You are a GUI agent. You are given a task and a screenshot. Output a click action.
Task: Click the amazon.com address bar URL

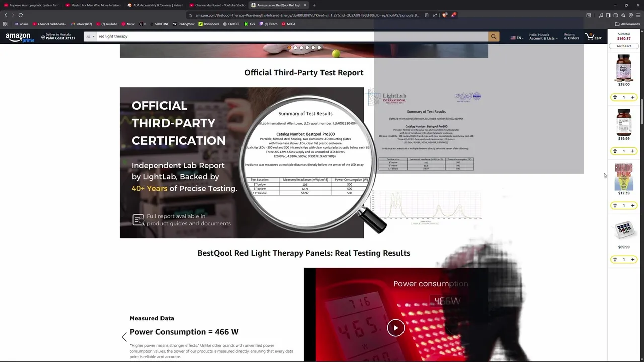307,15
